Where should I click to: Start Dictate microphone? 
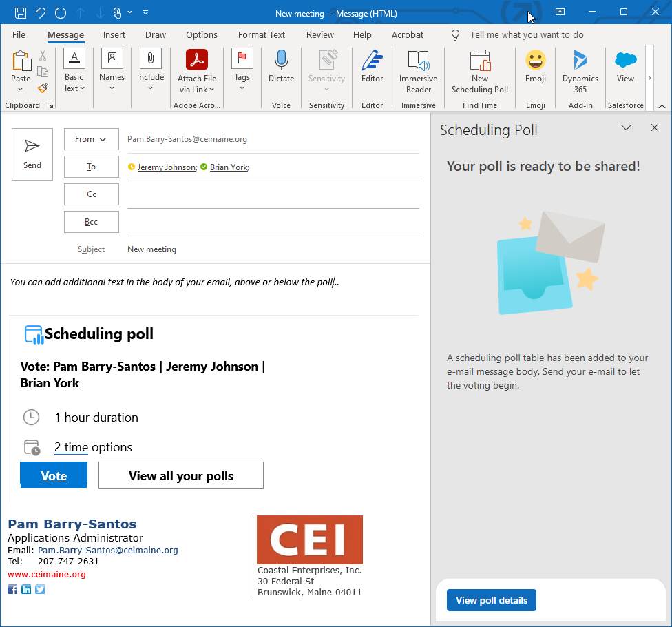click(x=281, y=66)
